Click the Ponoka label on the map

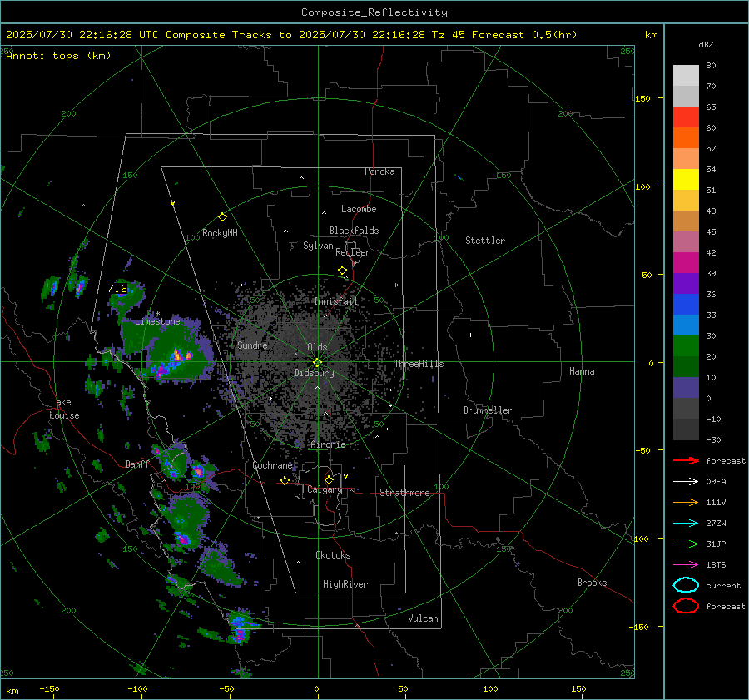tap(379, 171)
